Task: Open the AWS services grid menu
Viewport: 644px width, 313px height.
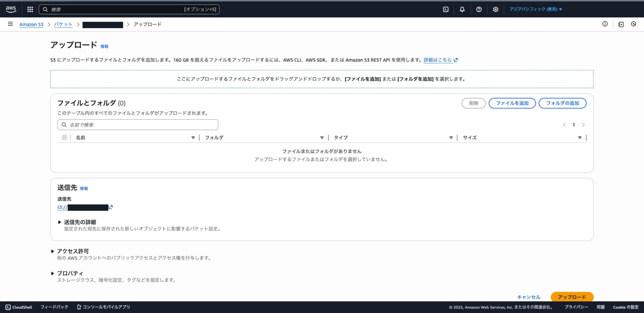Action: point(30,9)
